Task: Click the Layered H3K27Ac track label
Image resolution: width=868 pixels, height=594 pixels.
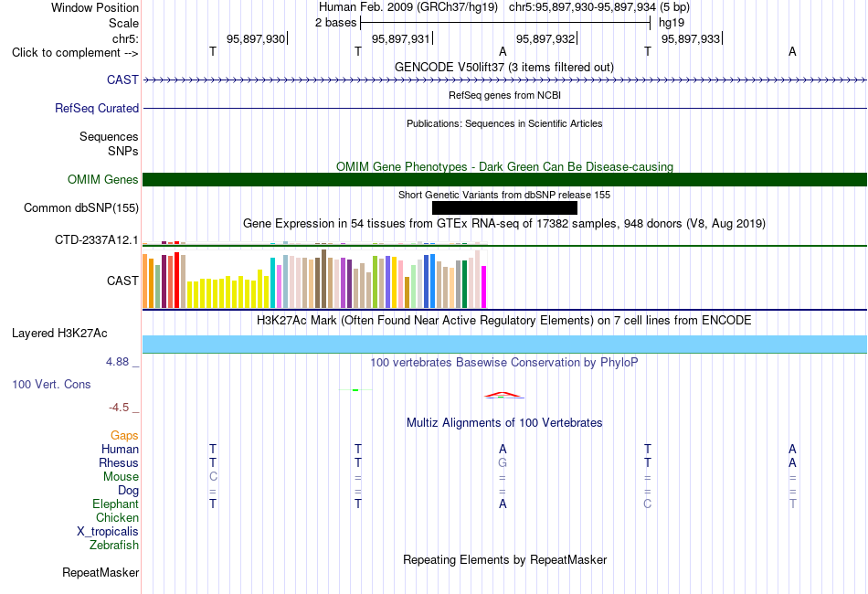Action: (59, 333)
